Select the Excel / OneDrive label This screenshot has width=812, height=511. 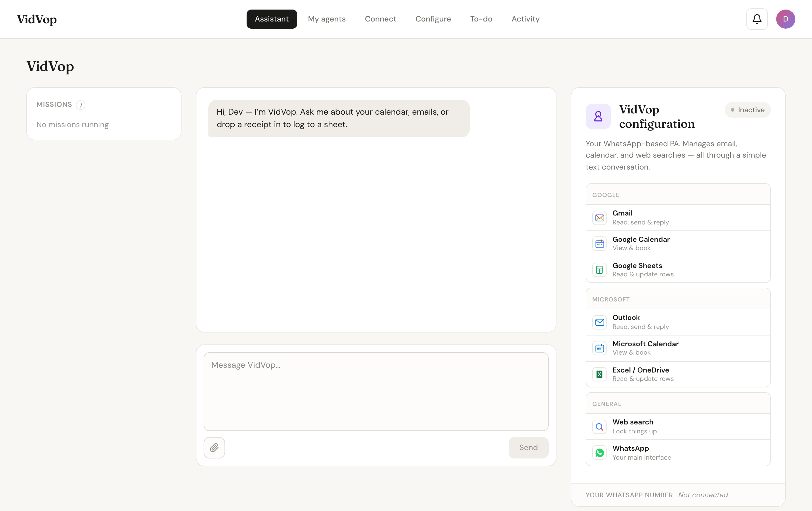[641, 370]
